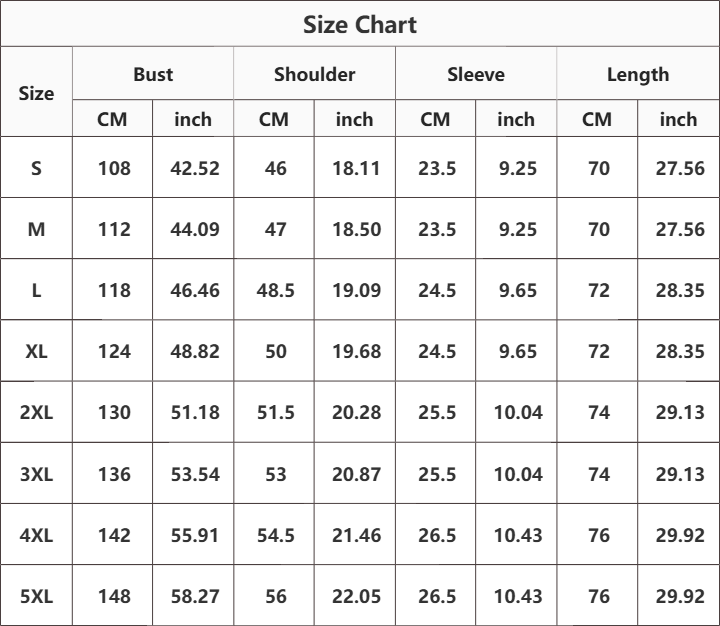720x626 pixels.
Task: Select the 5XL size row label
Action: tap(36, 596)
